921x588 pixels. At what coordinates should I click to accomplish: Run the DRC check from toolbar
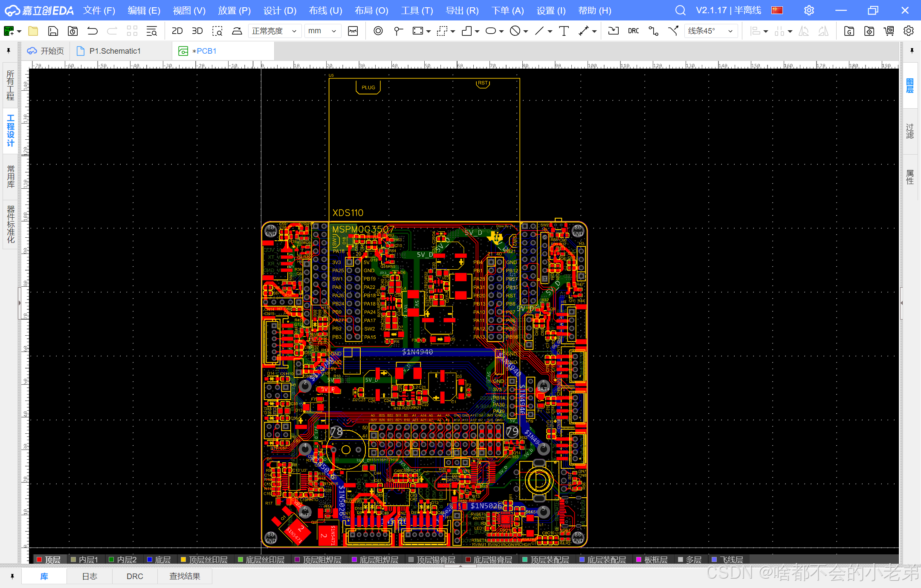(634, 31)
